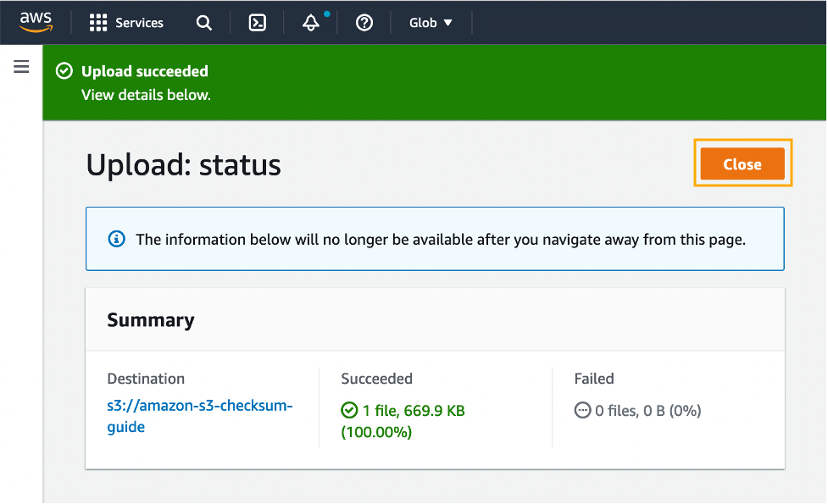Viewport: 828px width, 504px height.
Task: Click the green check icon in success banner
Action: coord(64,72)
